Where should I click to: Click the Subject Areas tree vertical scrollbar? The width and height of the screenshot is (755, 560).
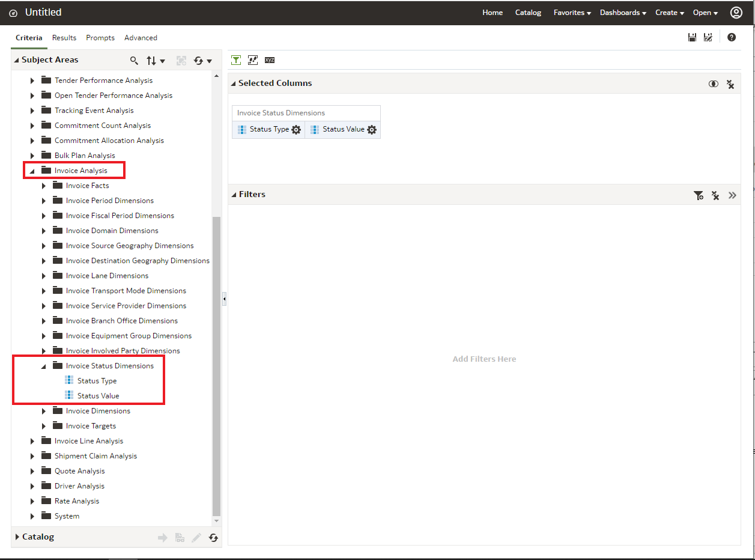coord(217,367)
